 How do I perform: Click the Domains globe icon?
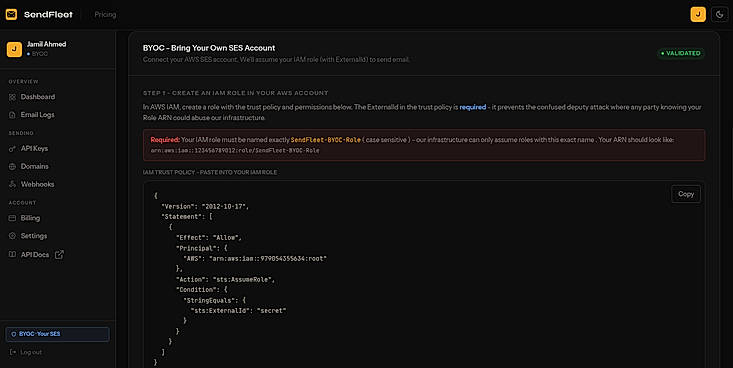(12, 166)
